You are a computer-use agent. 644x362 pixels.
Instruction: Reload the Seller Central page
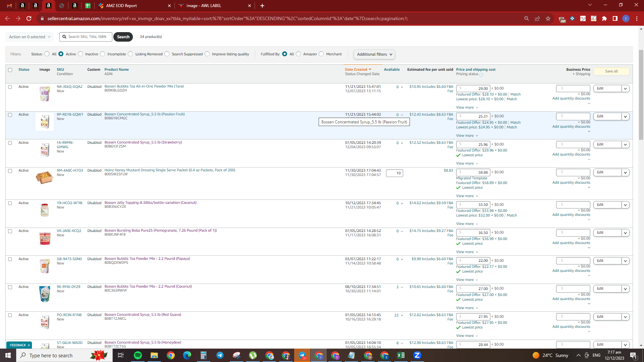29,18
